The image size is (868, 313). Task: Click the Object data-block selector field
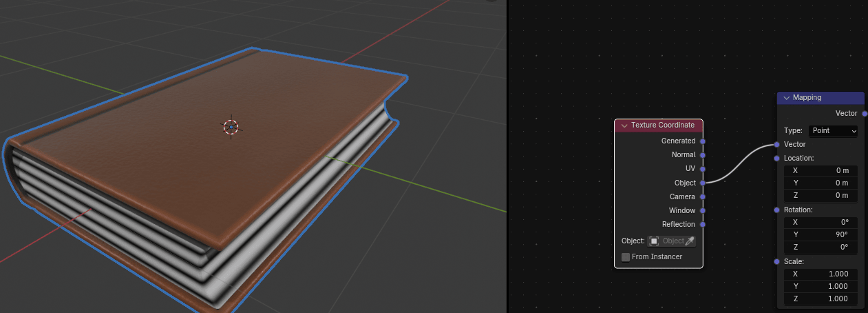click(x=666, y=241)
